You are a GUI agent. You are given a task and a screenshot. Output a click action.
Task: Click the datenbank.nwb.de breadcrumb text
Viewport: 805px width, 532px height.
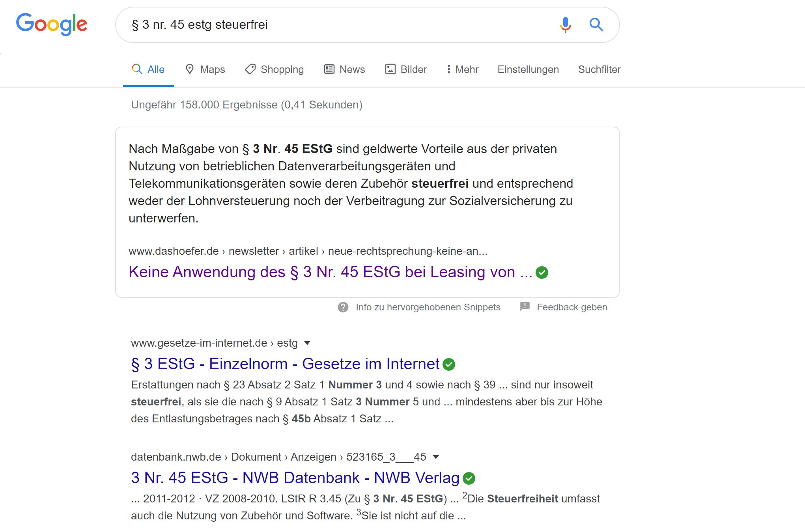pos(278,457)
